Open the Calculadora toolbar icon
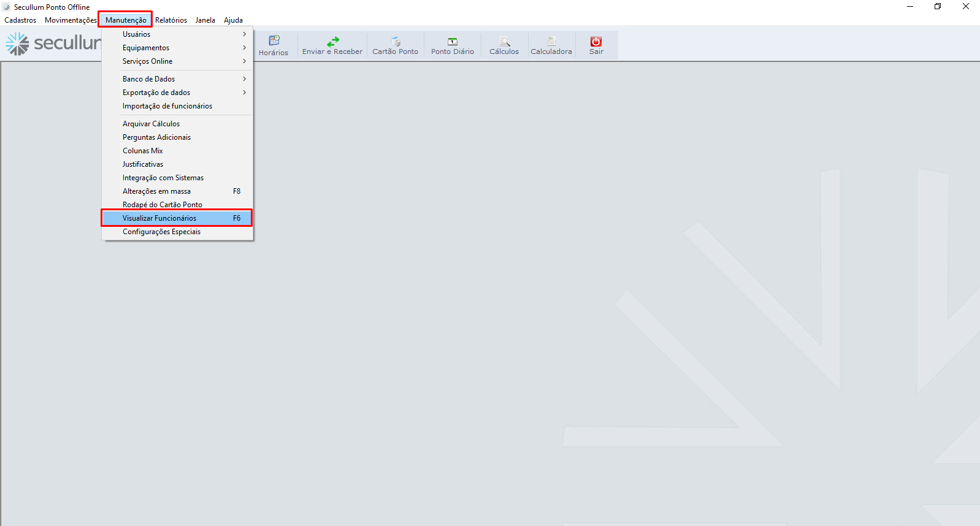Viewport: 980px width, 526px height. click(x=551, y=42)
